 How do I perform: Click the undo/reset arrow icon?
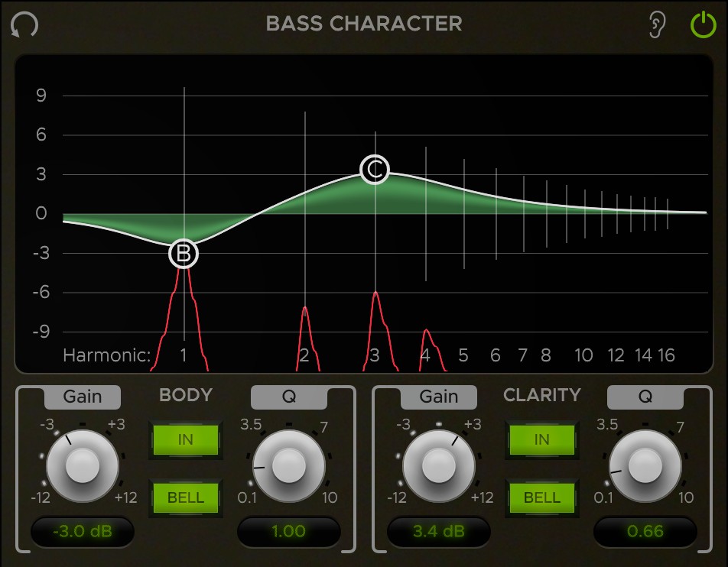[x=24, y=24]
